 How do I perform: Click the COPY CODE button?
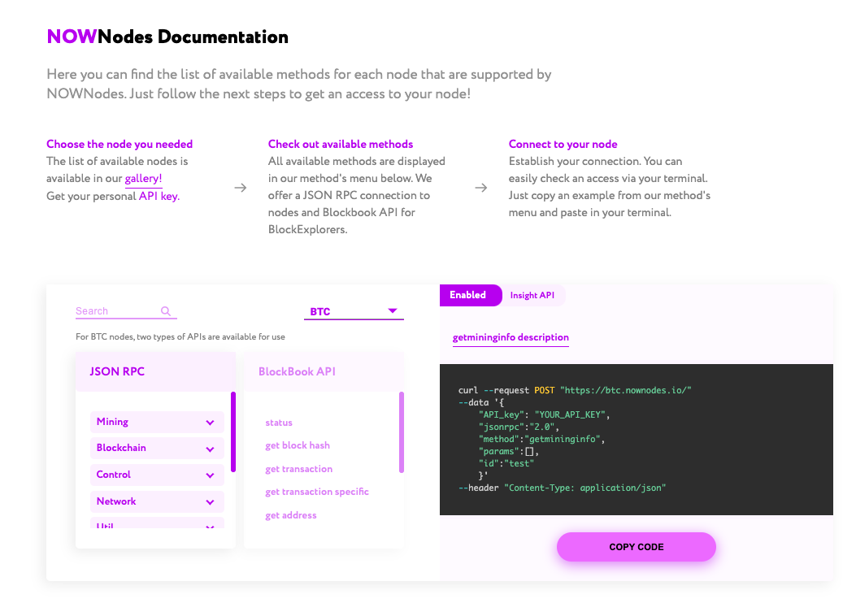coord(636,547)
